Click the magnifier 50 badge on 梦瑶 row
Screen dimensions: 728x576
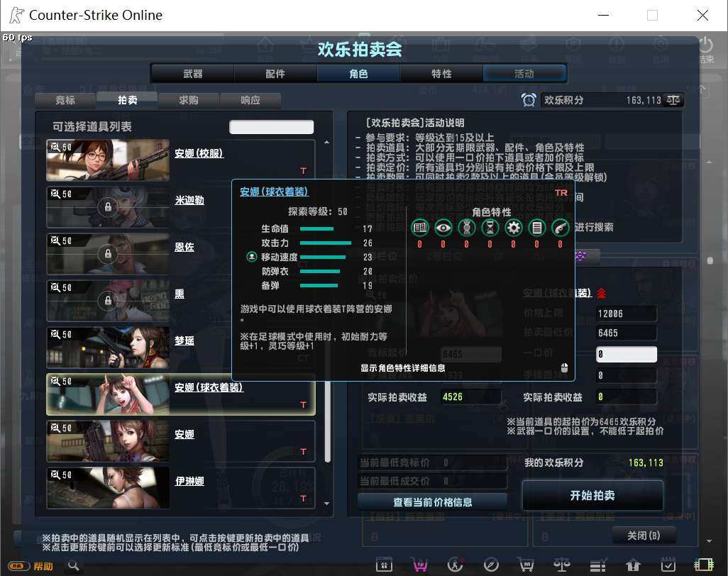[x=61, y=334]
